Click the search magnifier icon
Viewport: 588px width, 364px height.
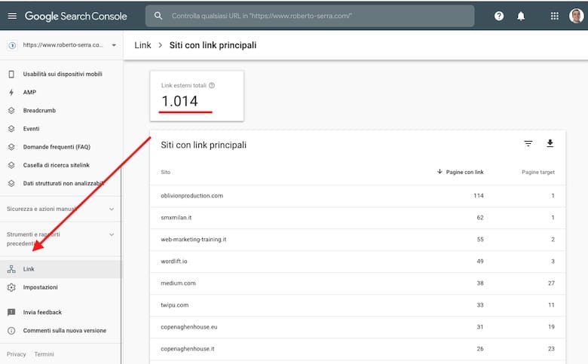tap(158, 16)
